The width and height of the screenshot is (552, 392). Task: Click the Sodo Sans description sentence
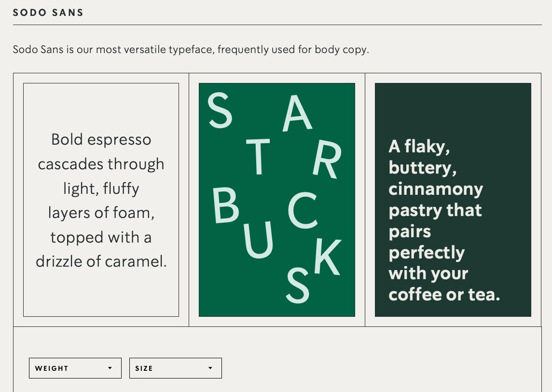191,49
